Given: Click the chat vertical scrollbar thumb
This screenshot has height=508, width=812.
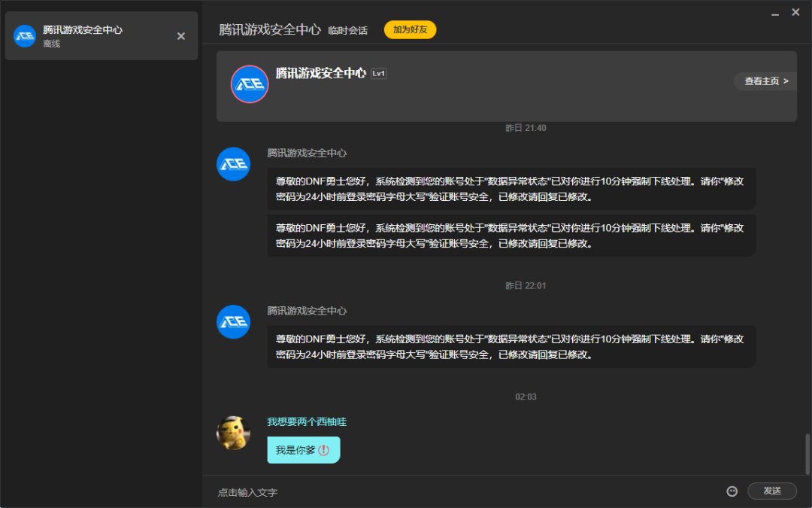Looking at the screenshot, I should 807,454.
